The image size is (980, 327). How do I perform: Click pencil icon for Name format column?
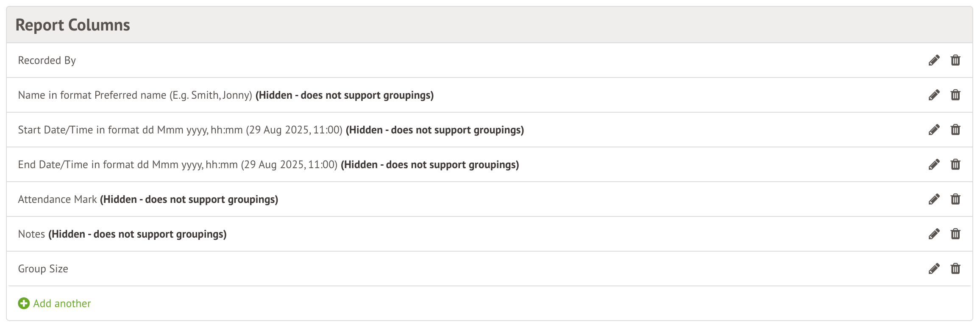click(x=934, y=95)
